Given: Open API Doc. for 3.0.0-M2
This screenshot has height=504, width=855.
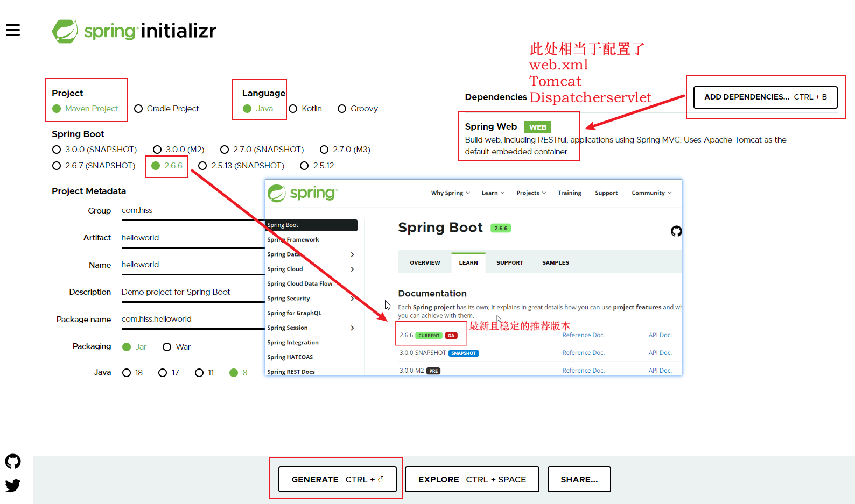Looking at the screenshot, I should point(660,371).
